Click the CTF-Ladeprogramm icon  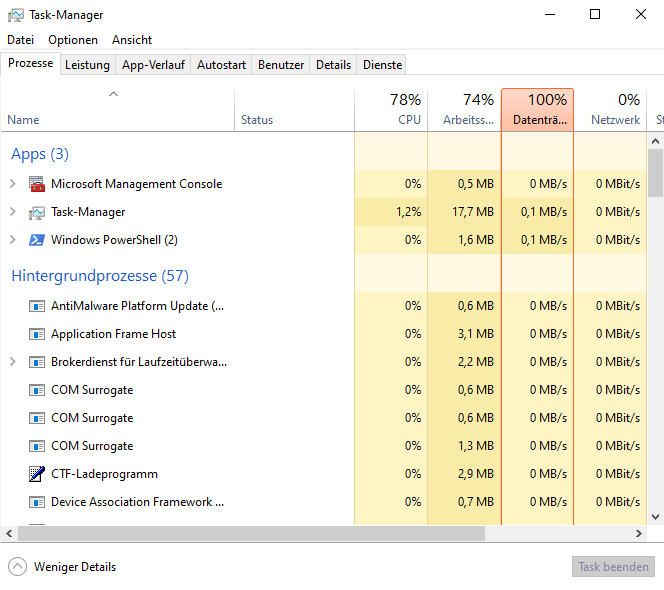click(37, 474)
